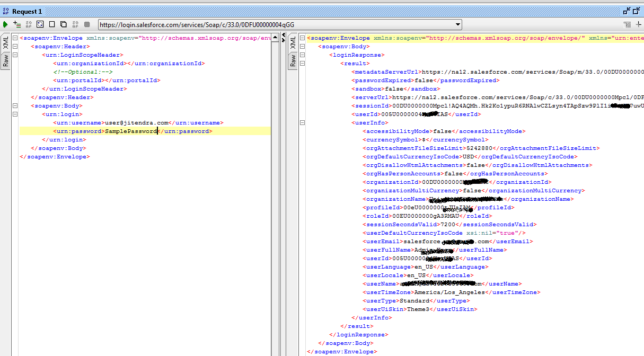This screenshot has width=644, height=356.
Task: Collapse loginResponse node in response
Action: pos(302,55)
